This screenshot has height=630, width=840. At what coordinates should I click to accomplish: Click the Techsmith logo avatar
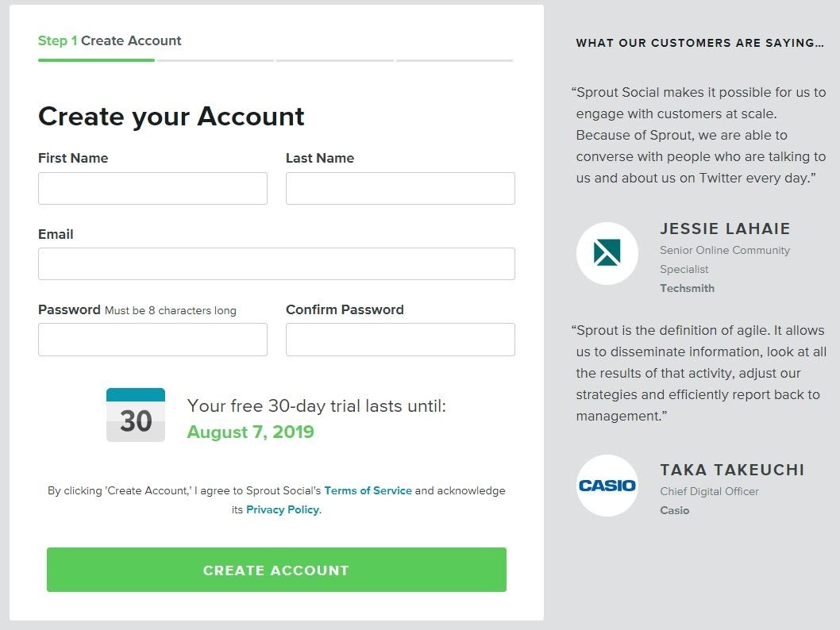(x=607, y=253)
